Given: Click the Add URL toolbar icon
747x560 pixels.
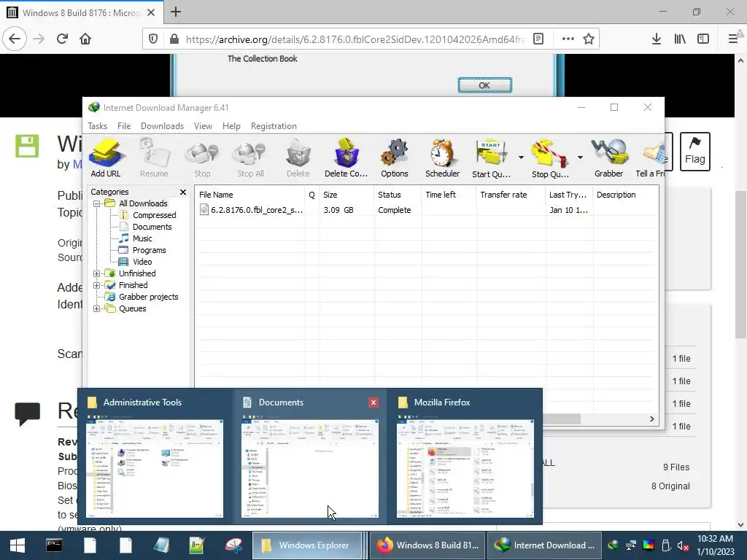Looking at the screenshot, I should [x=106, y=157].
